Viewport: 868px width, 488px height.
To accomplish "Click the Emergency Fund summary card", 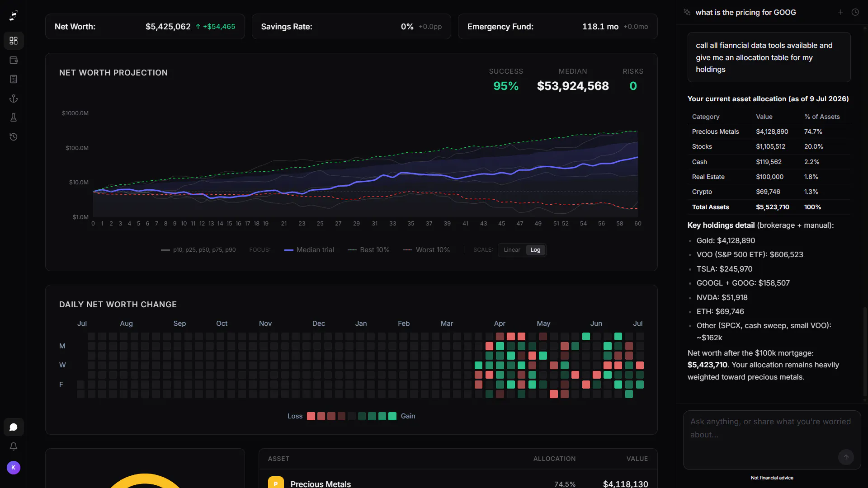I will pos(557,27).
